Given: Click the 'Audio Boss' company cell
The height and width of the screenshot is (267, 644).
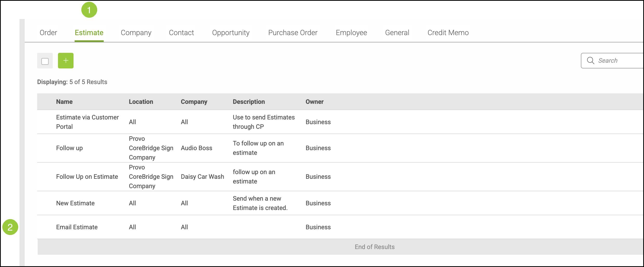Looking at the screenshot, I should (x=196, y=148).
